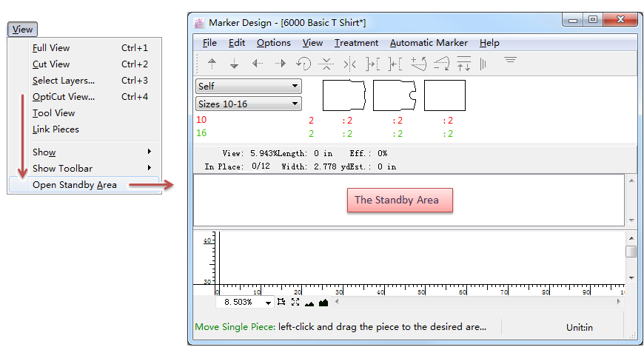The height and width of the screenshot is (347, 644).
Task: Click the horizontal scrollbar below the ruler
Action: 474,302
